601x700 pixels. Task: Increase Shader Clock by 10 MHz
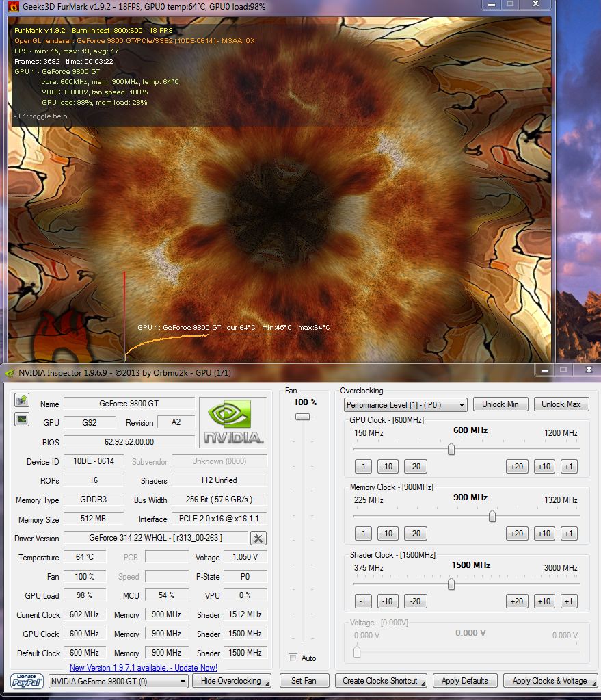(544, 601)
